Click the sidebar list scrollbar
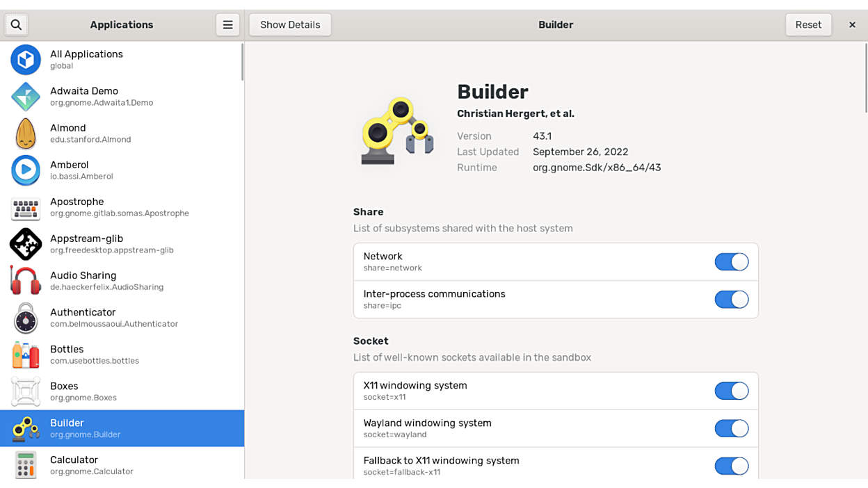The width and height of the screenshot is (868, 488). [242, 63]
